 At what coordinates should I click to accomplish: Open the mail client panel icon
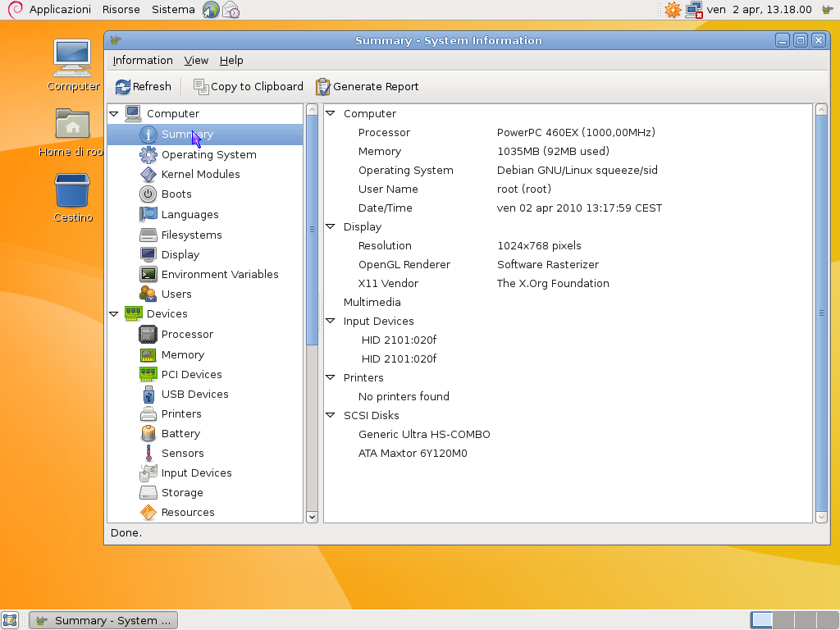(x=231, y=10)
